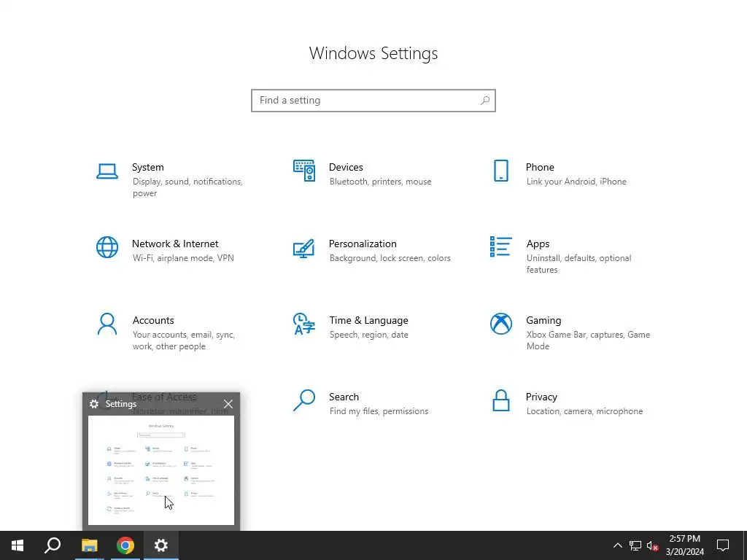This screenshot has width=747, height=560.
Task: Click 'Uninstall, defaults, optional features' description
Action: coord(578,264)
